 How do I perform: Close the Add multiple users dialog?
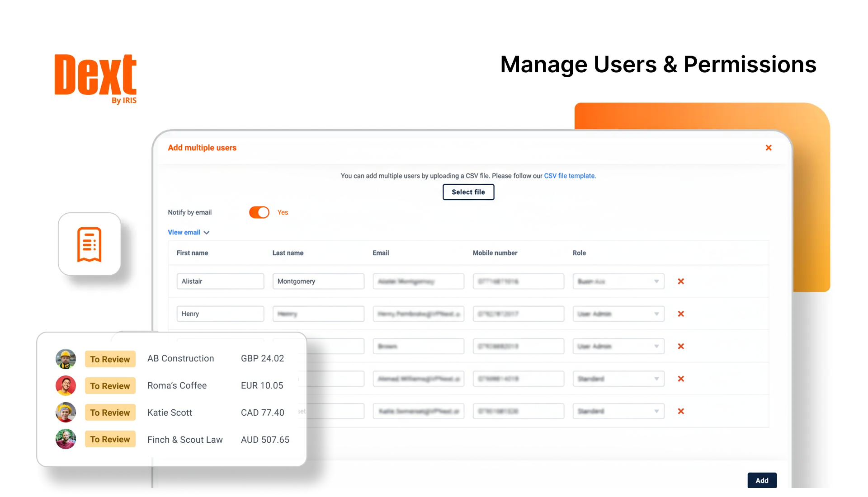click(x=768, y=148)
